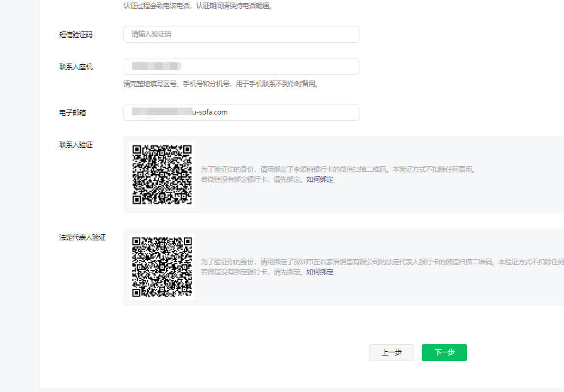Click the 法定代表人验证 QR code
Screen dimensions: 564x392
coord(162,267)
